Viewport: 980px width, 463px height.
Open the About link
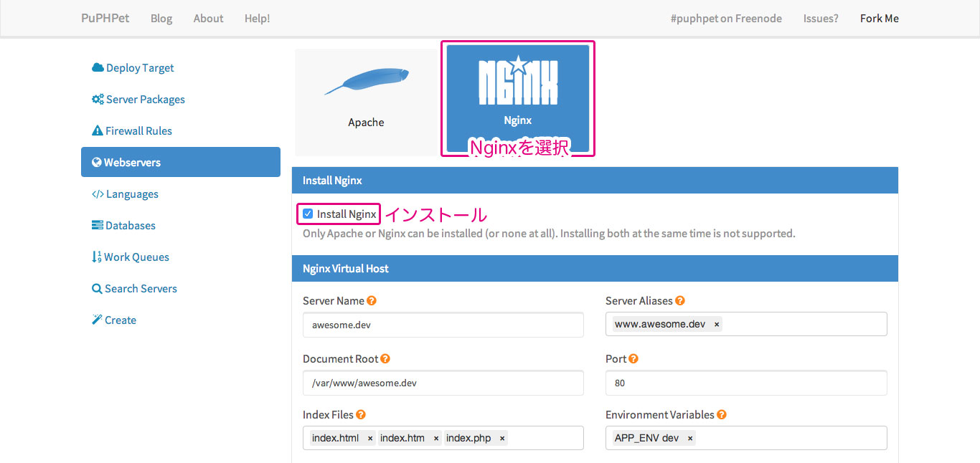(209, 19)
